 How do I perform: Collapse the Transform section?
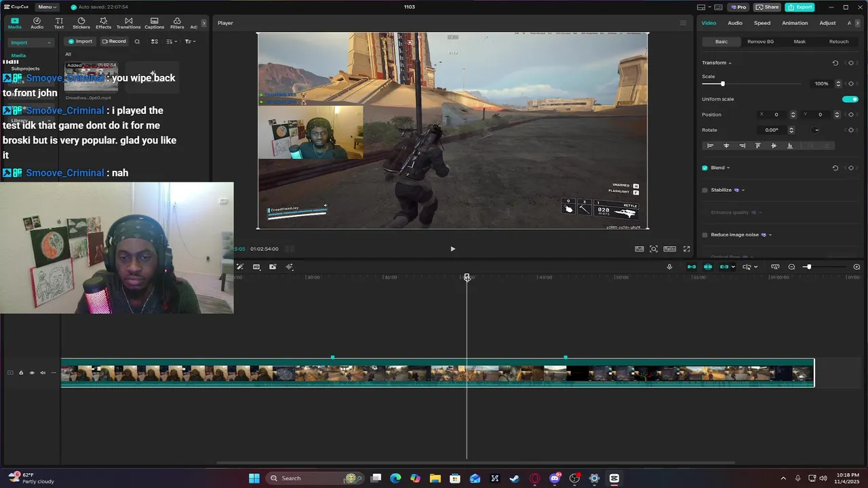point(730,63)
